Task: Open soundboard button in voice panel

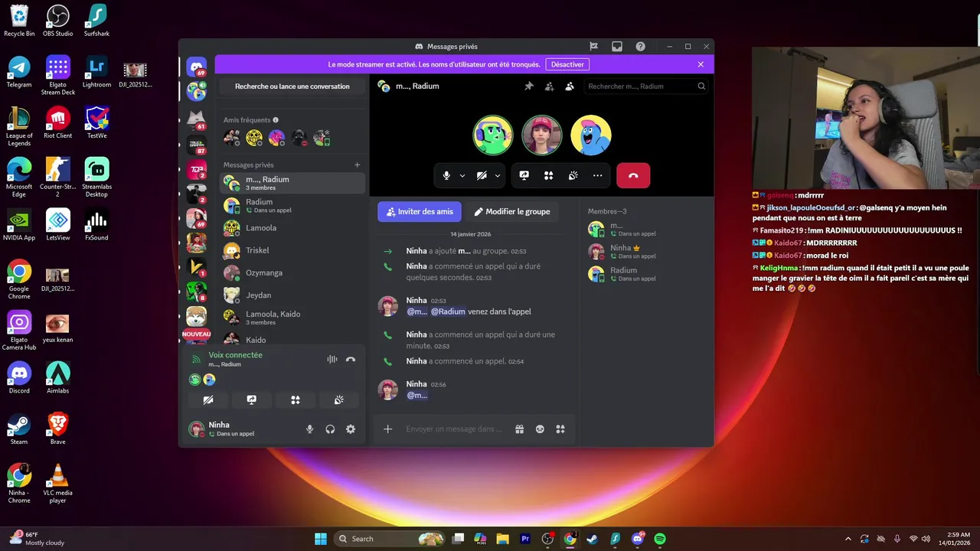Action: click(339, 400)
